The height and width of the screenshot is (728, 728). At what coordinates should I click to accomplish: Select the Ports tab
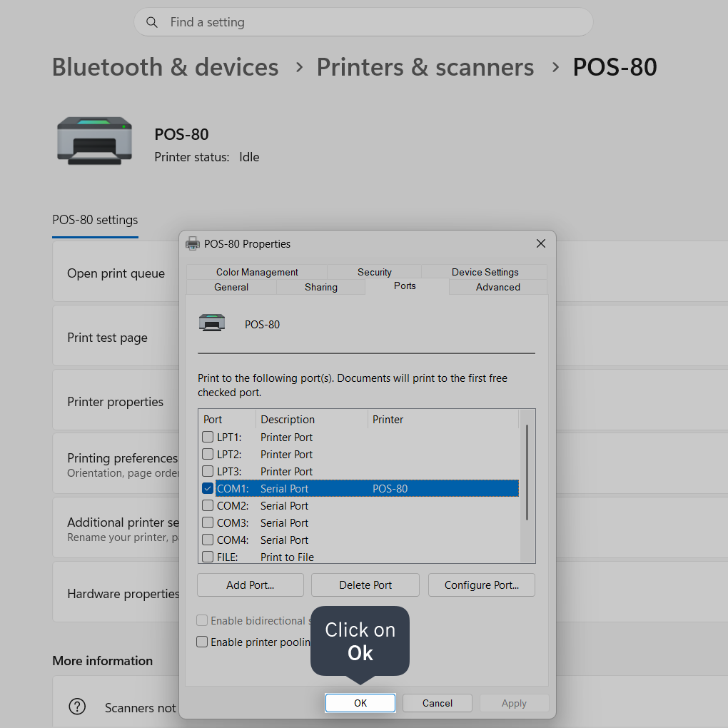tap(405, 286)
